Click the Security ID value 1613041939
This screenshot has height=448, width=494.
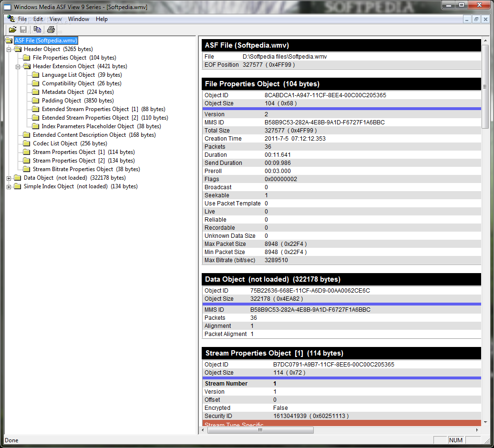[311, 416]
